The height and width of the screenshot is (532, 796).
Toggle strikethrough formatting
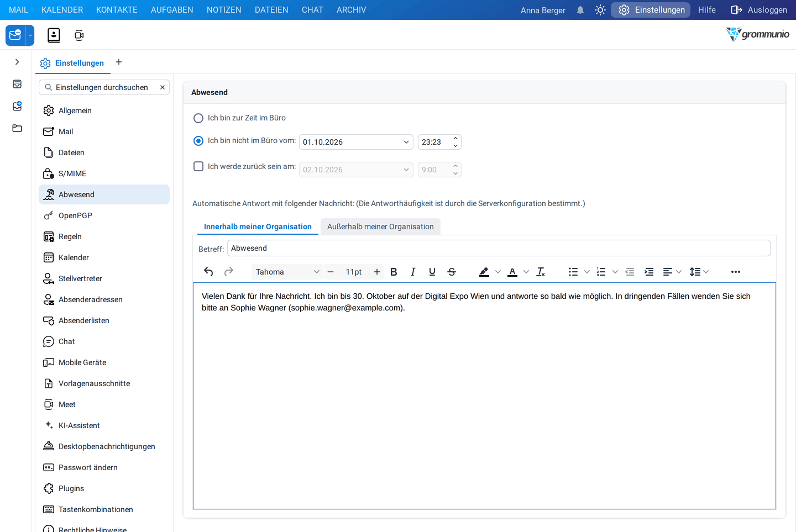tap(452, 272)
